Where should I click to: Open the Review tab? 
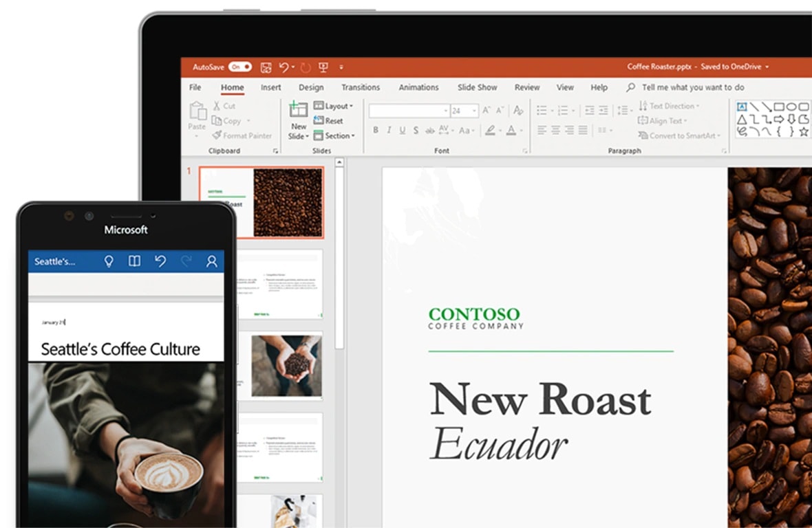pos(527,87)
